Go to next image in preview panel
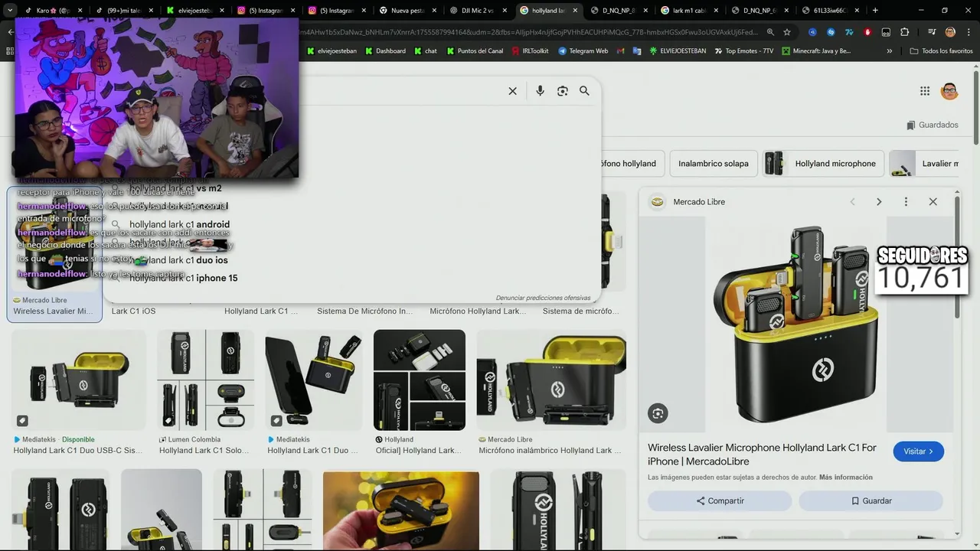The height and width of the screenshot is (551, 980). click(x=879, y=202)
